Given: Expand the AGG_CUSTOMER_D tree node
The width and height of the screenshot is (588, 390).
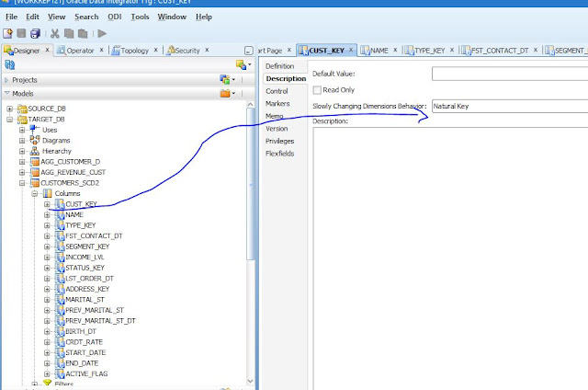Looking at the screenshot, I should 22,162.
